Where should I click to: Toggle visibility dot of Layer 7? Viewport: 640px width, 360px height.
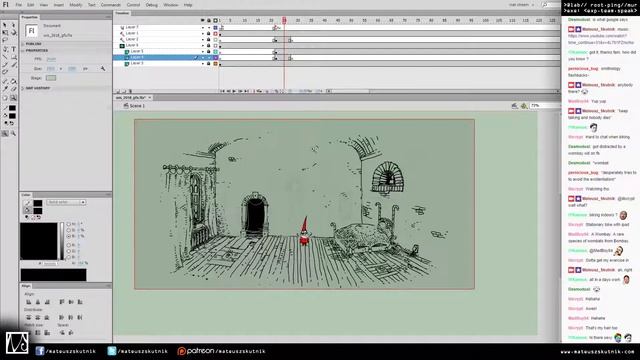point(202,27)
